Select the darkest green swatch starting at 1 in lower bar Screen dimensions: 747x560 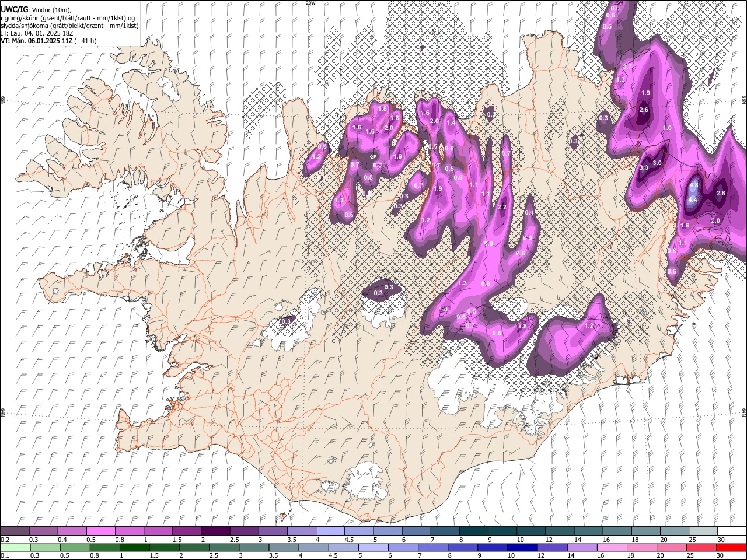click(x=134, y=548)
